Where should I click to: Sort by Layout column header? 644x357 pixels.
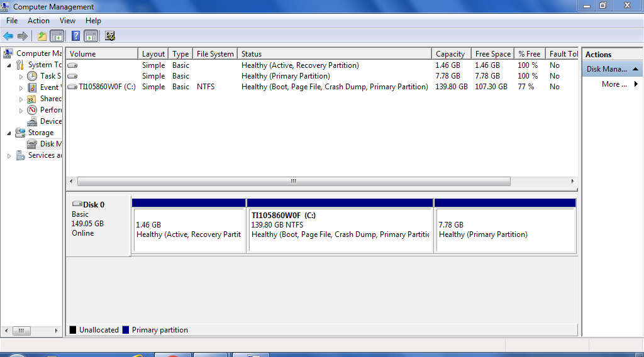tap(153, 54)
